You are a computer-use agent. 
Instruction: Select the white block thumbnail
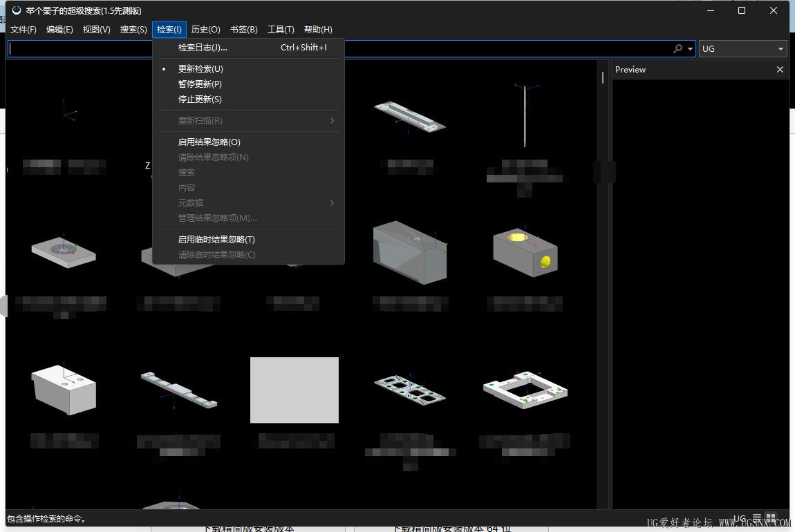(64, 390)
